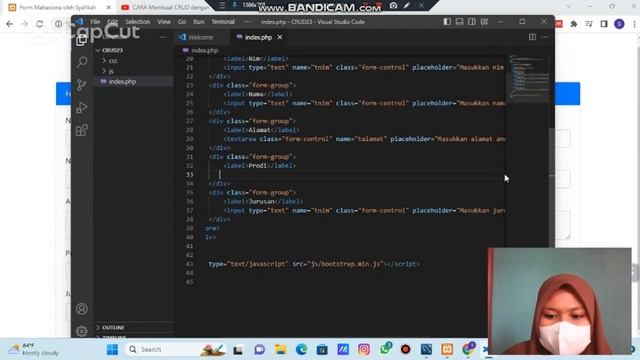Open the Chrome media control icon

pos(589,24)
